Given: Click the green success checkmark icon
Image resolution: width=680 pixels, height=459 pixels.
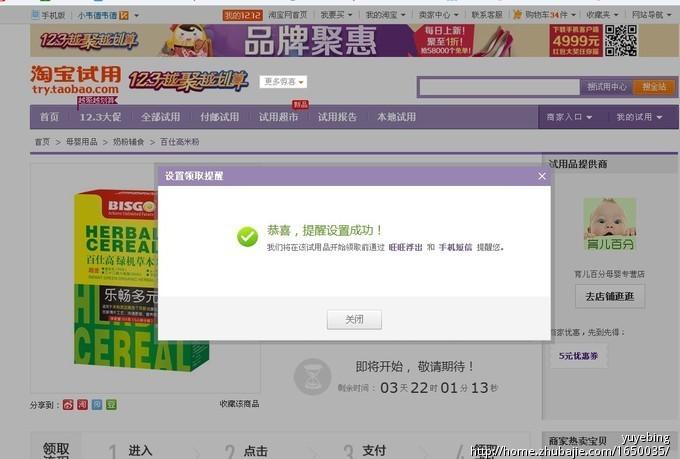Looking at the screenshot, I should pos(247,237).
